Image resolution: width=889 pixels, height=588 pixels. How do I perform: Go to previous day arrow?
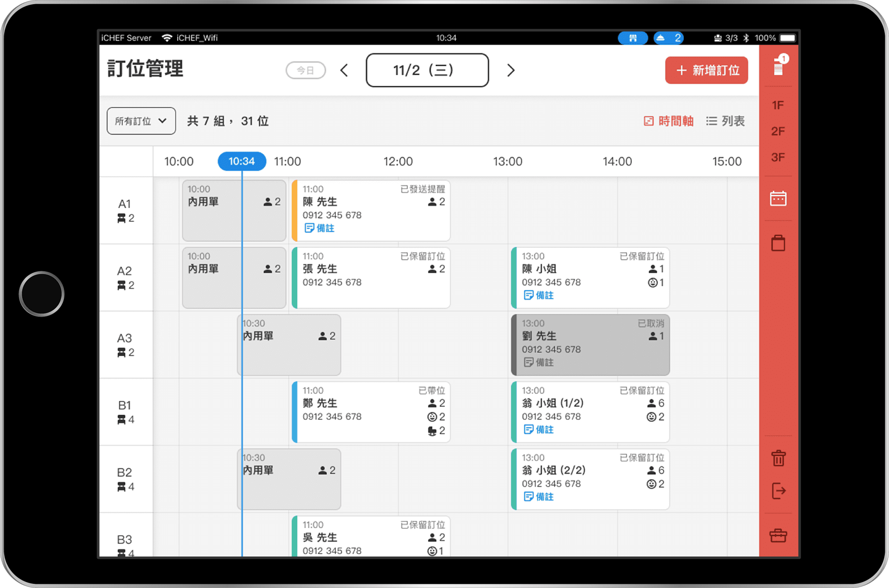coord(344,70)
